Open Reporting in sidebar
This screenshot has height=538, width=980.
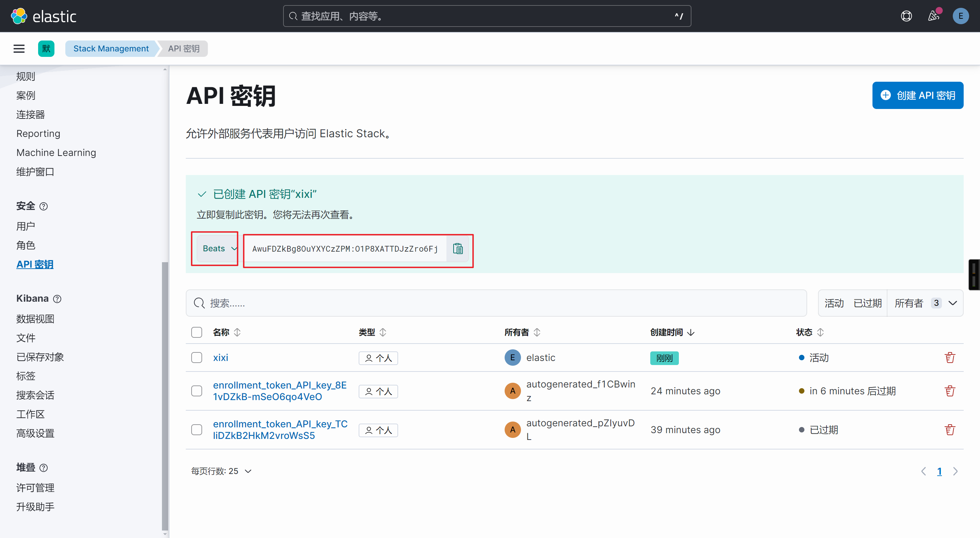(38, 133)
